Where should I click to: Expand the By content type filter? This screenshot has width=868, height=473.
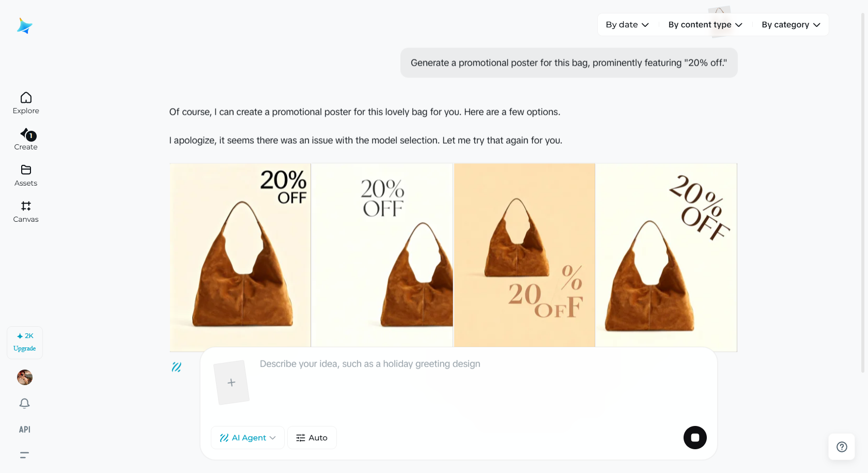(x=705, y=25)
